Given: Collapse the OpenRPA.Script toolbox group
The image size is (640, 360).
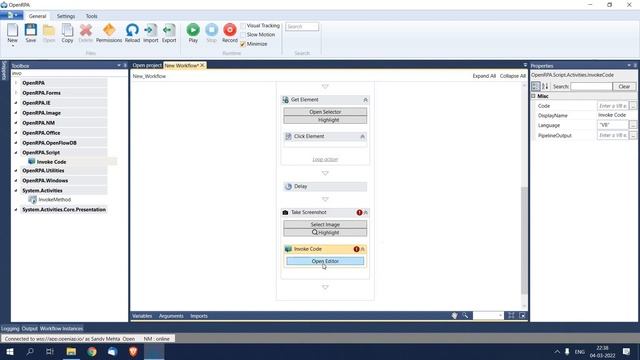Looking at the screenshot, I should pos(16,153).
